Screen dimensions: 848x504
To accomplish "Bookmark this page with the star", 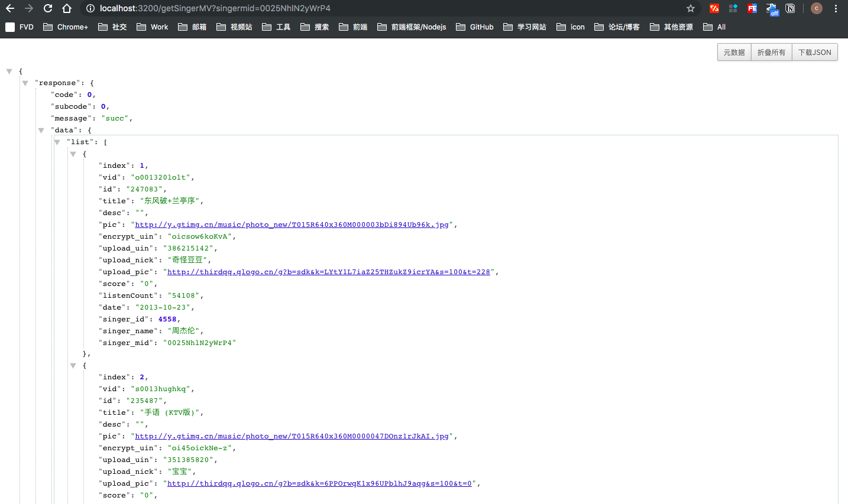I will (x=690, y=8).
